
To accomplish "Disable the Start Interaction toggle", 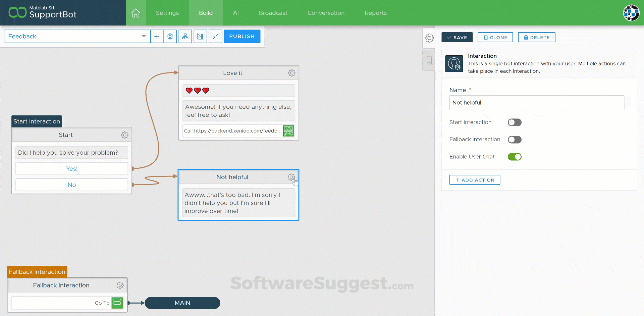I will (515, 122).
